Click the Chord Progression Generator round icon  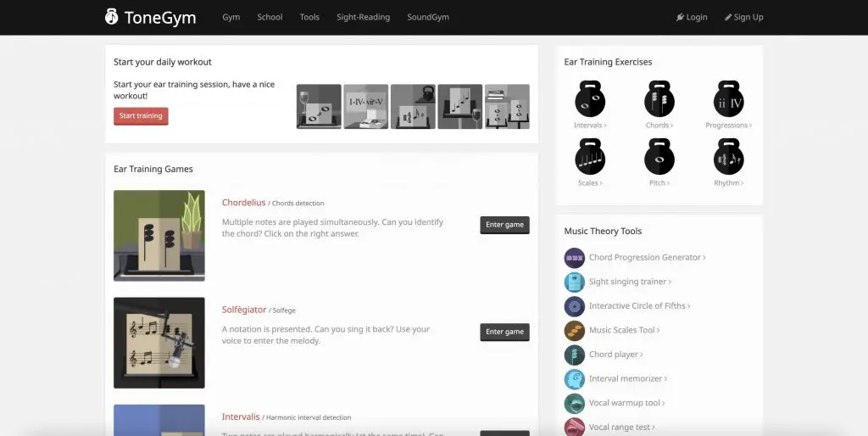[575, 258]
